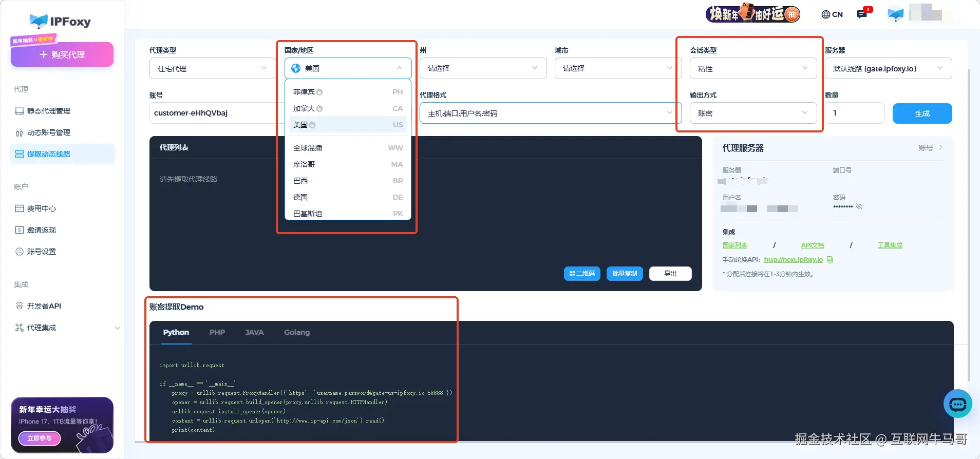Switch to the Python demo tab
Image resolution: width=980 pixels, height=459 pixels.
[176, 333]
